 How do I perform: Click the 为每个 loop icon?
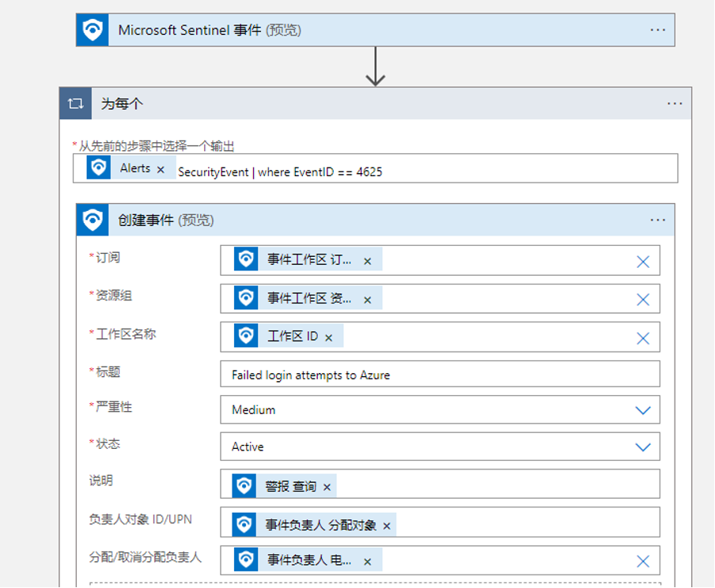coord(76,104)
